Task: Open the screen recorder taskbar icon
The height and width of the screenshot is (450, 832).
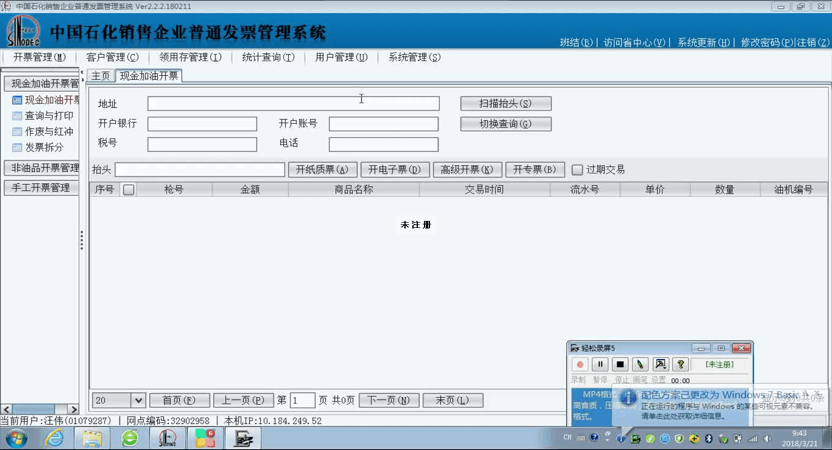Action: pyautogui.click(x=244, y=438)
